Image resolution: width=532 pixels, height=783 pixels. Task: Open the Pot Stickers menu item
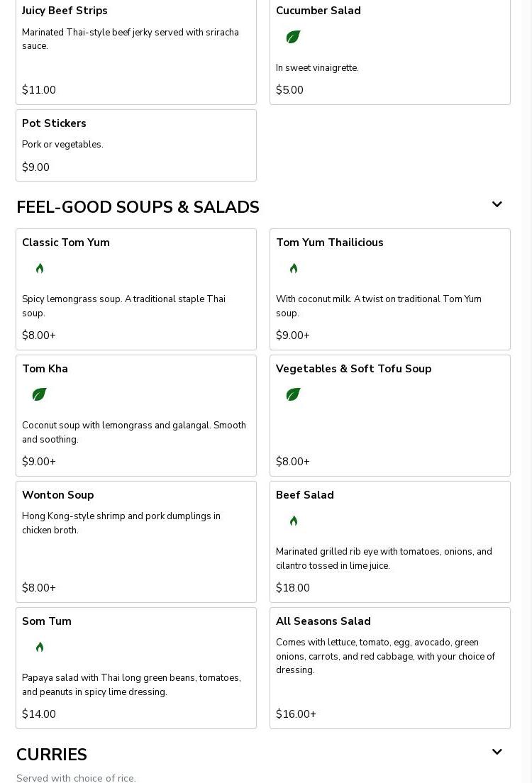136,145
